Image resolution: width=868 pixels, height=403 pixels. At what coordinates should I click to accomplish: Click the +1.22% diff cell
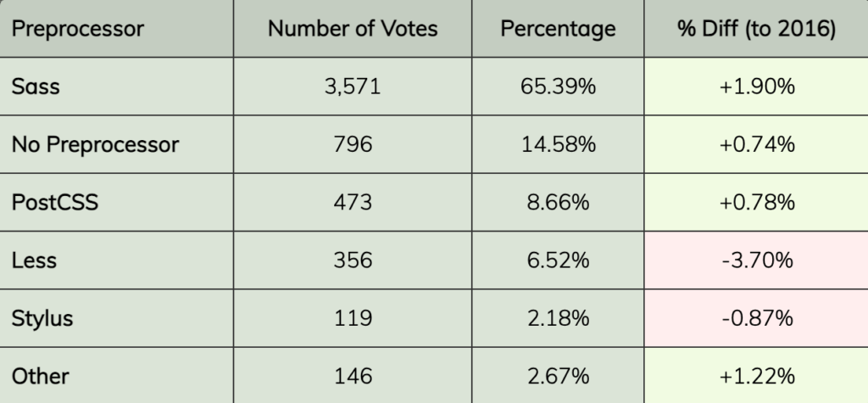pos(756,376)
